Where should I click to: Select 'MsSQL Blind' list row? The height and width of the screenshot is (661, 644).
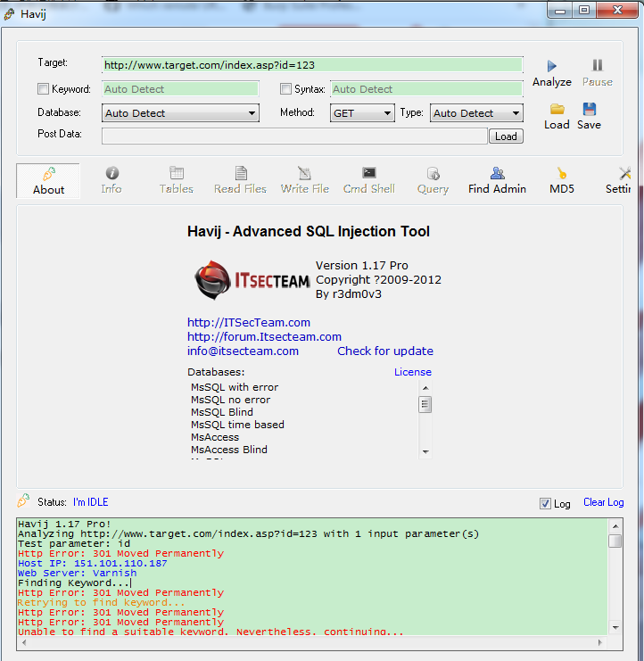[222, 412]
